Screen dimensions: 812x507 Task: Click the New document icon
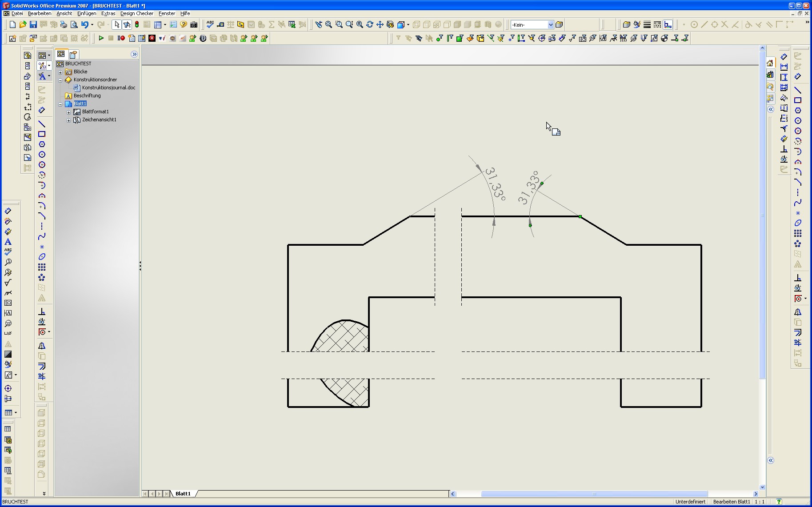(12, 24)
